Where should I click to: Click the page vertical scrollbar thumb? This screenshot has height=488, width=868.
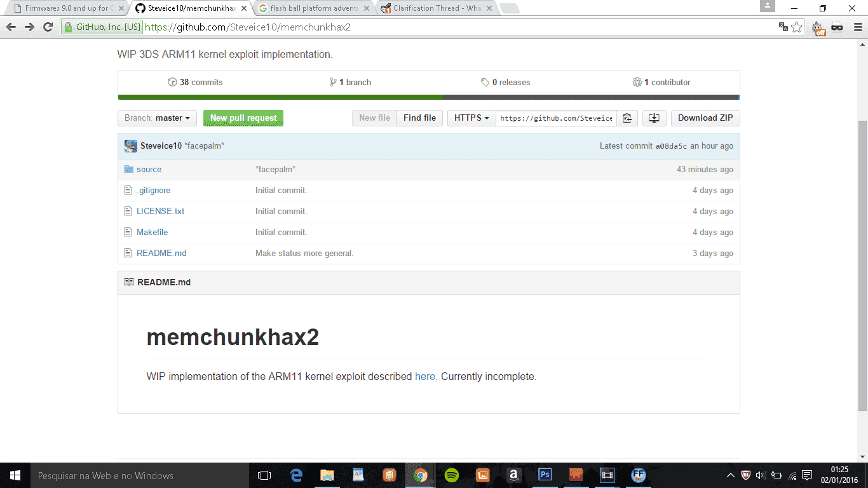pos(862,265)
